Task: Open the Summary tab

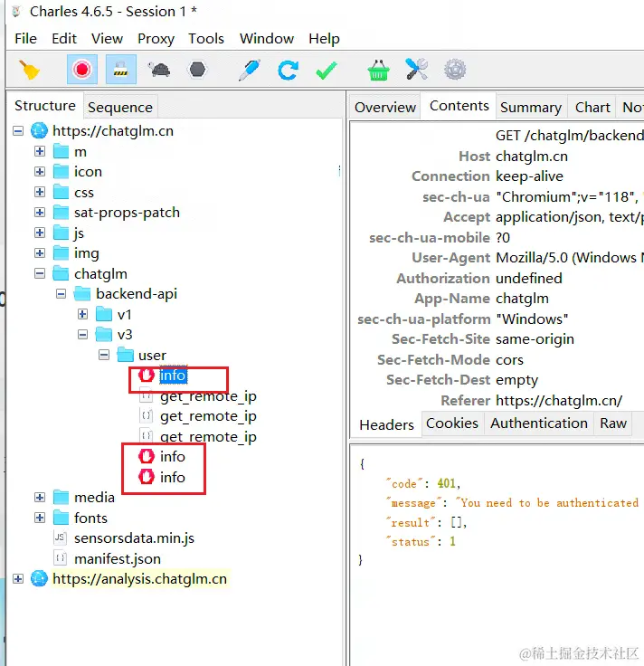Action: click(531, 108)
